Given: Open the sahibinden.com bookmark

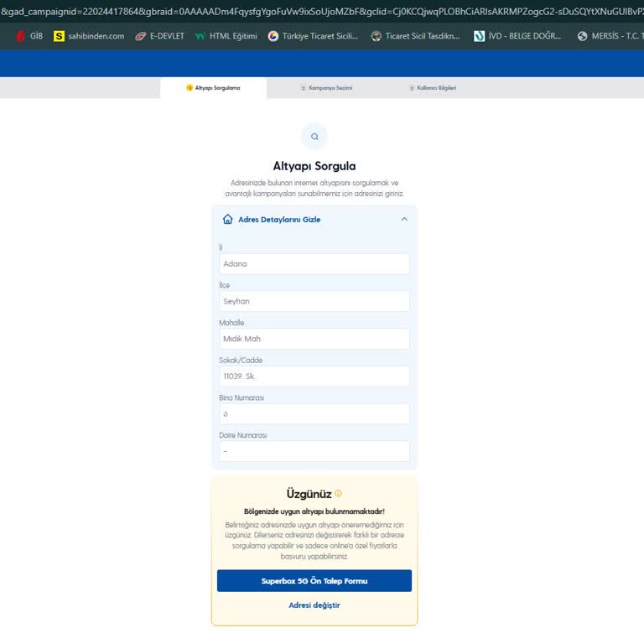Looking at the screenshot, I should [89, 36].
